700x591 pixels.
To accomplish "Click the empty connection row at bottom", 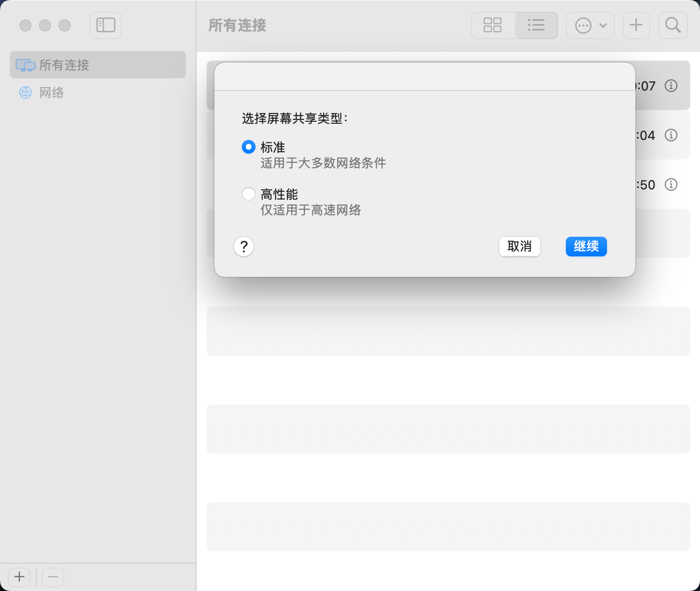I will (448, 526).
